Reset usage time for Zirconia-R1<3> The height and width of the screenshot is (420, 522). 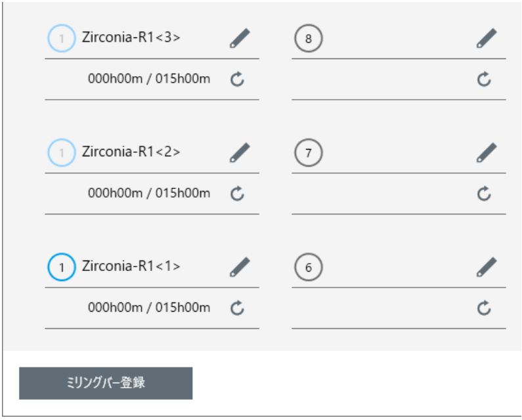tap(238, 79)
